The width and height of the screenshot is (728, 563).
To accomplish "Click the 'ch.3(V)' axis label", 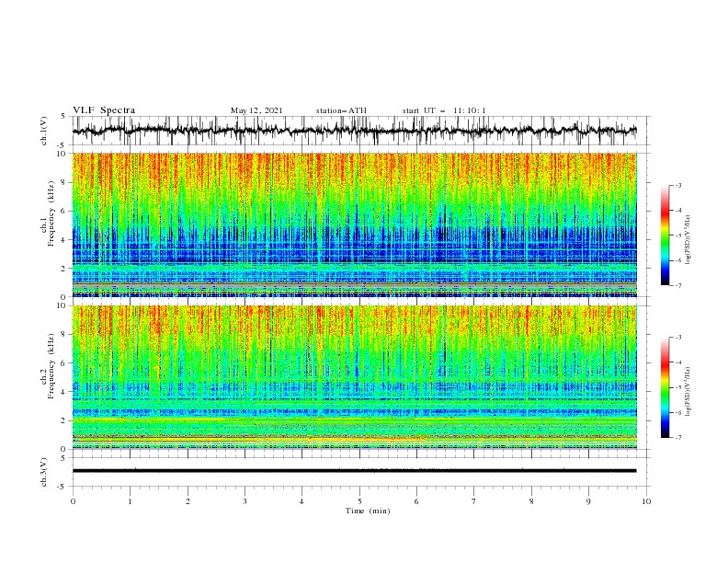I will pos(44,472).
